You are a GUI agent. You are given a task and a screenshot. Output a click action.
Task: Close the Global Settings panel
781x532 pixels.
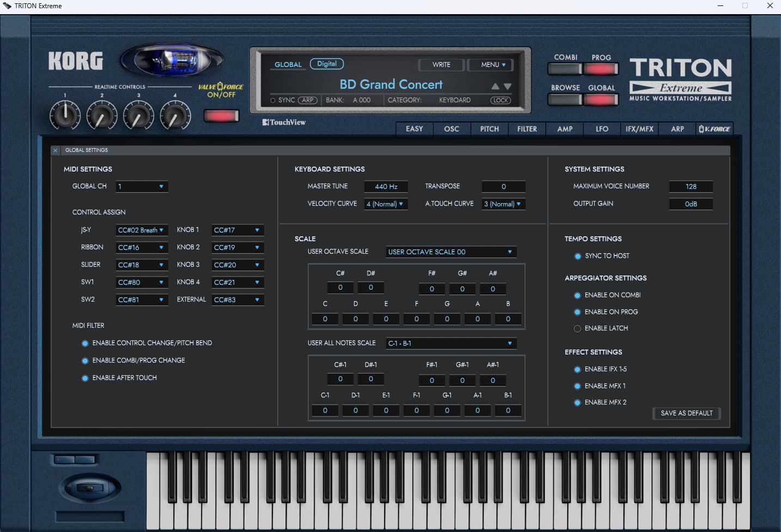point(56,150)
